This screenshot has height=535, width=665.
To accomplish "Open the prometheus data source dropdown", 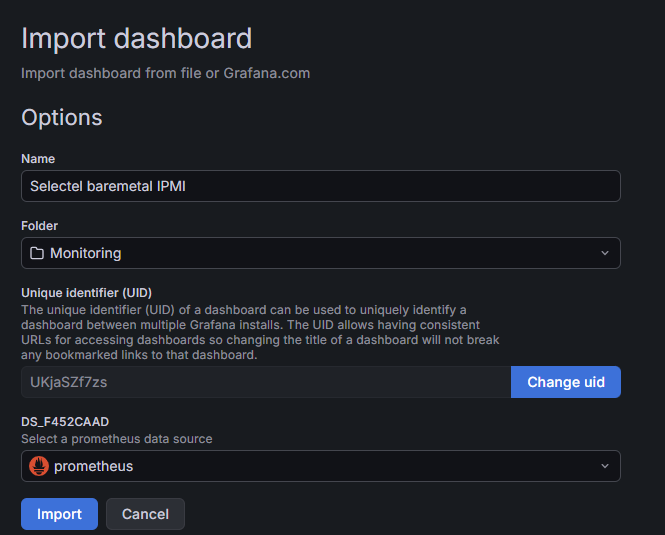I will 321,466.
